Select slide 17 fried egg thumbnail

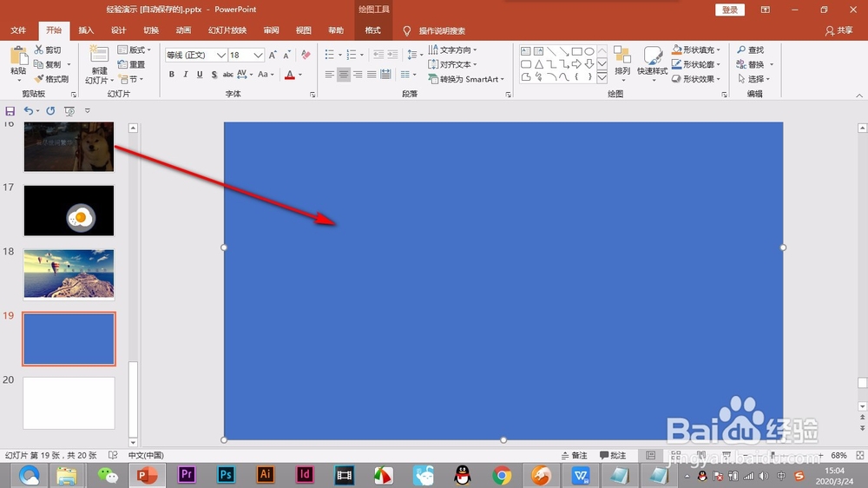pyautogui.click(x=69, y=210)
